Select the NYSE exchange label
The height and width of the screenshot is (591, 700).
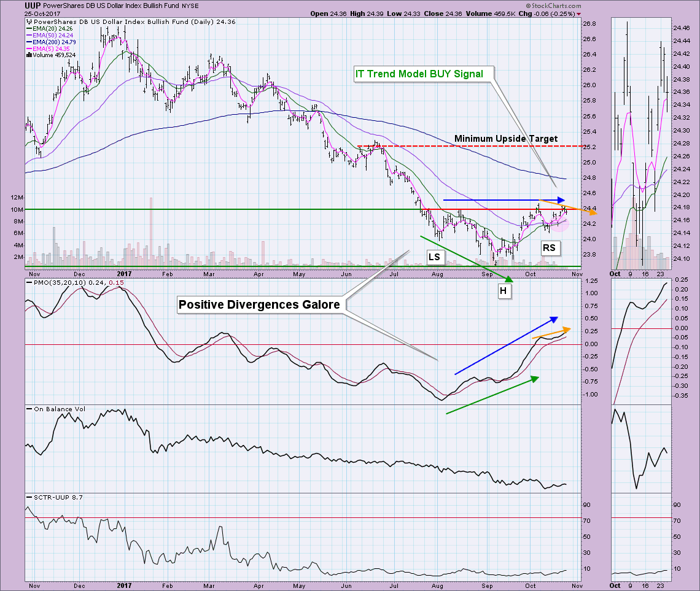(x=190, y=6)
